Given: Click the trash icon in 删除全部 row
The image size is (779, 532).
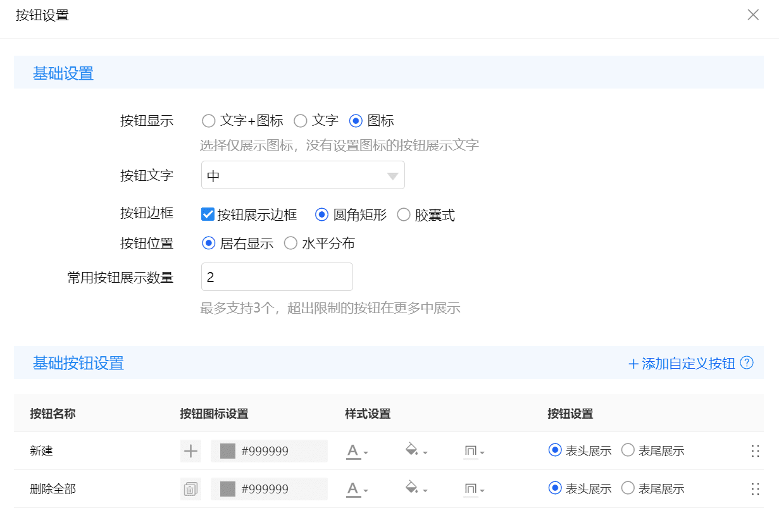Looking at the screenshot, I should (190, 489).
